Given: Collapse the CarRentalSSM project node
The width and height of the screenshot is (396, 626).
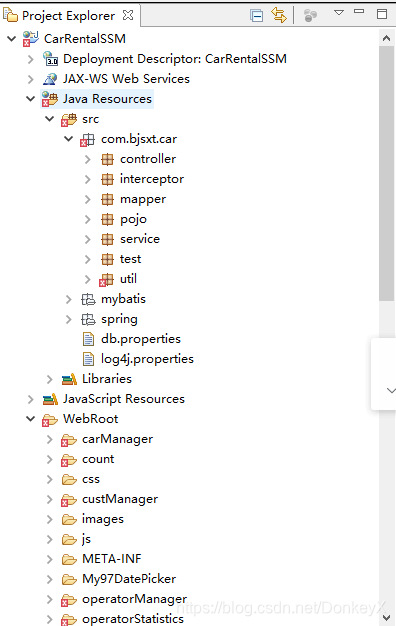Looking at the screenshot, I should click(x=12, y=39).
